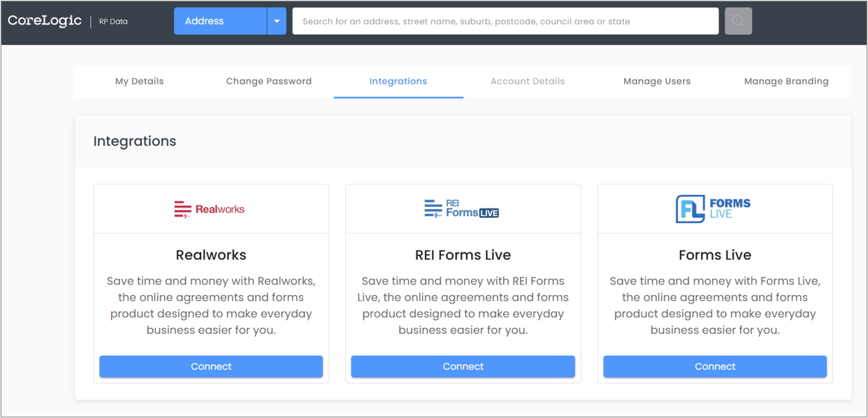Go to the Manage Users tab

(657, 81)
